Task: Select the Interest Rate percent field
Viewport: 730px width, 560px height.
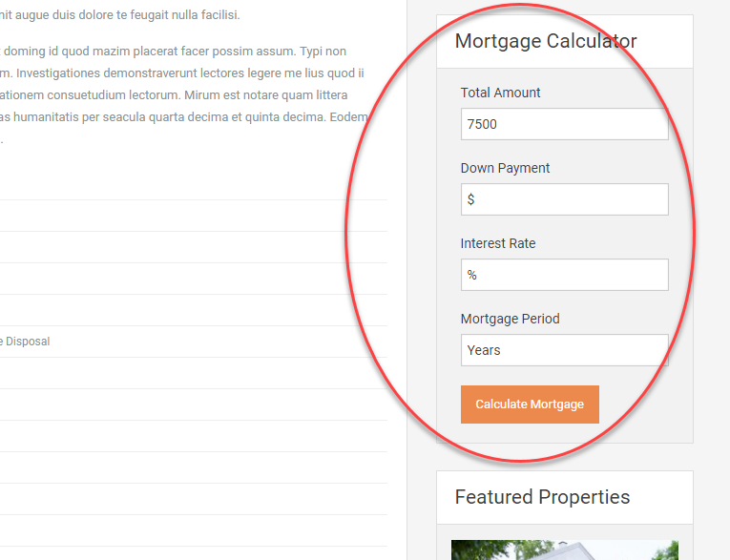Action: [x=564, y=275]
